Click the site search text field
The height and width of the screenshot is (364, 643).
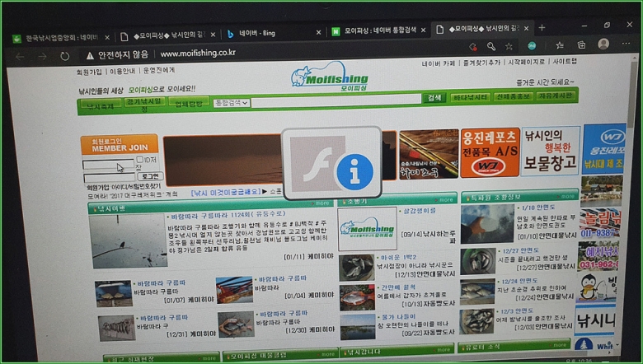coord(336,100)
